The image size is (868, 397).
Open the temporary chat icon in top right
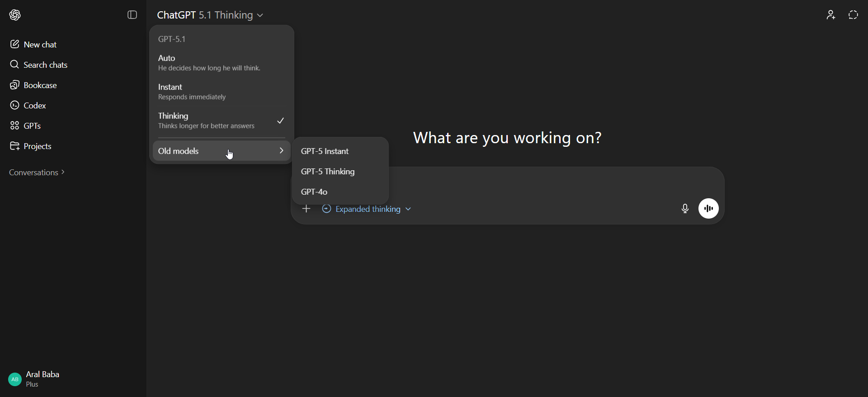pos(853,15)
